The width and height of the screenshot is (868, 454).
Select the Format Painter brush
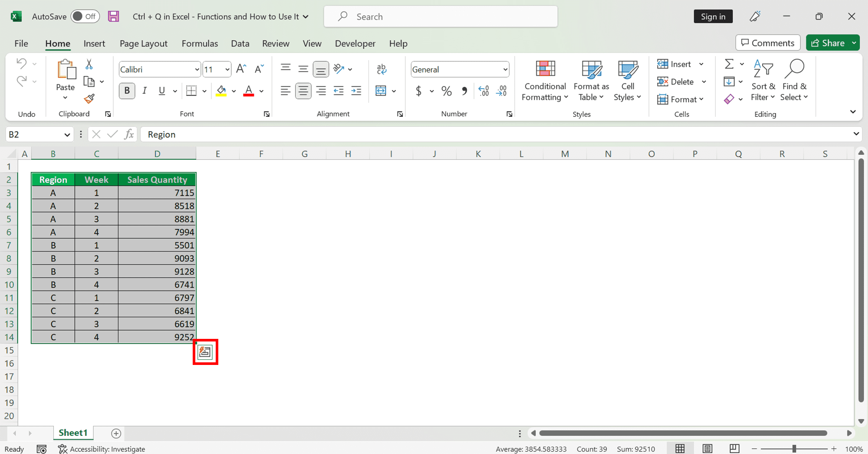[89, 99]
